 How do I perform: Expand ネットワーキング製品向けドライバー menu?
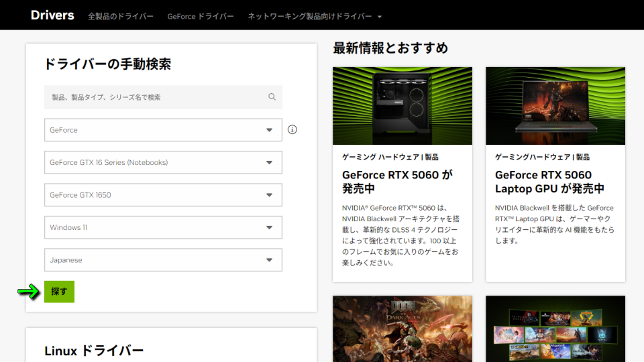tap(315, 16)
